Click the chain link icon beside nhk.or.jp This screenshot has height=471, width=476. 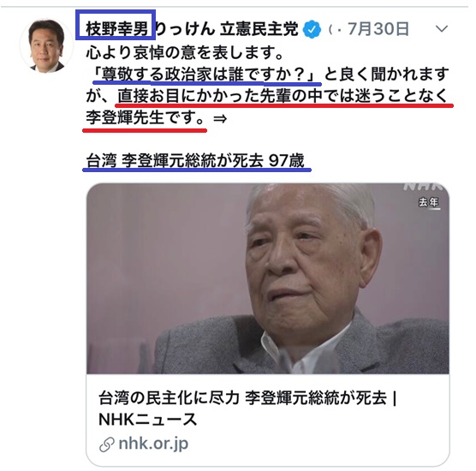pos(106,445)
